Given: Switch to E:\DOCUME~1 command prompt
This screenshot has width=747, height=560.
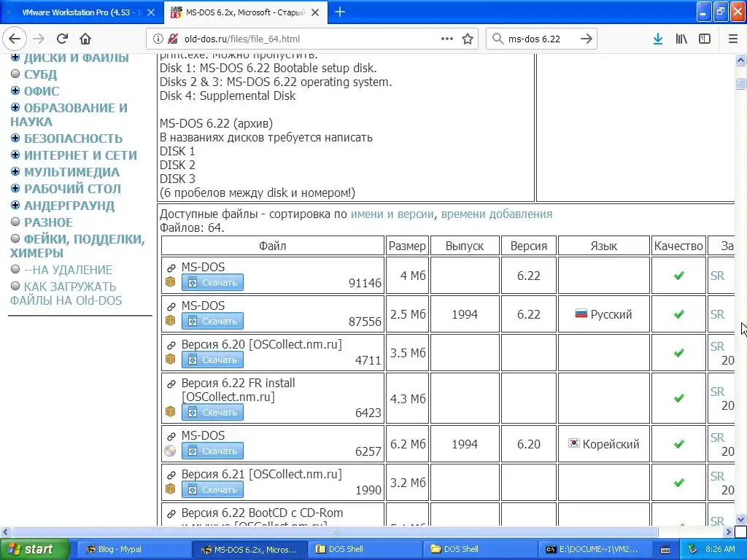Looking at the screenshot, I should [595, 549].
